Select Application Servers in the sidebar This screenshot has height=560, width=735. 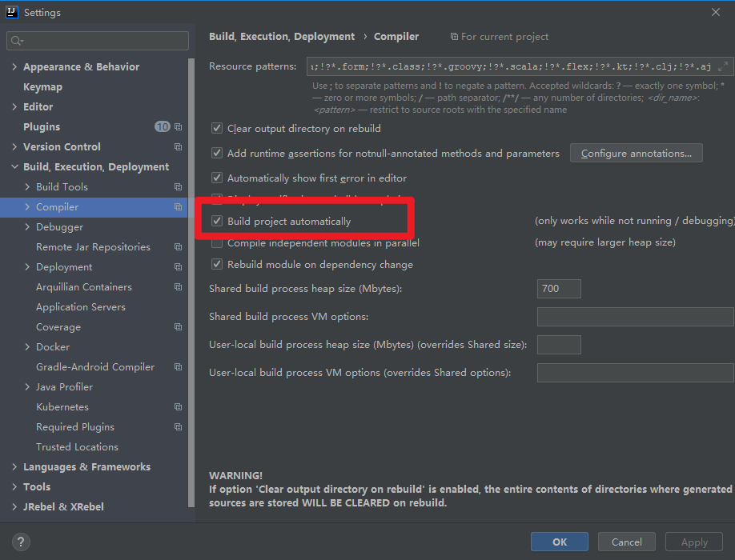80,307
